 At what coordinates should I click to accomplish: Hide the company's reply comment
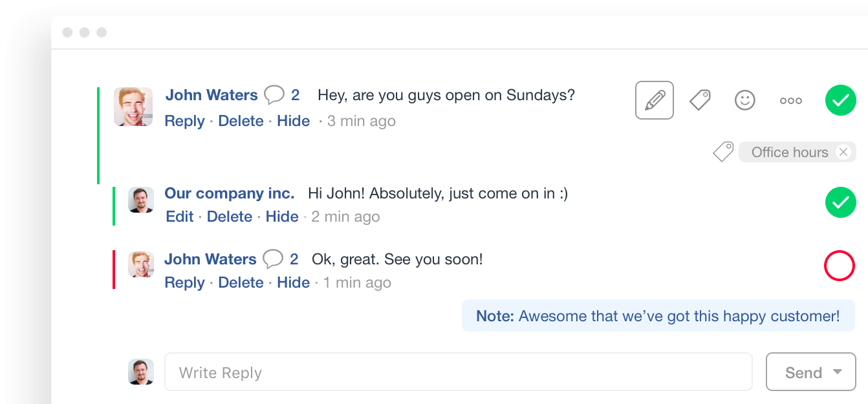(x=282, y=217)
